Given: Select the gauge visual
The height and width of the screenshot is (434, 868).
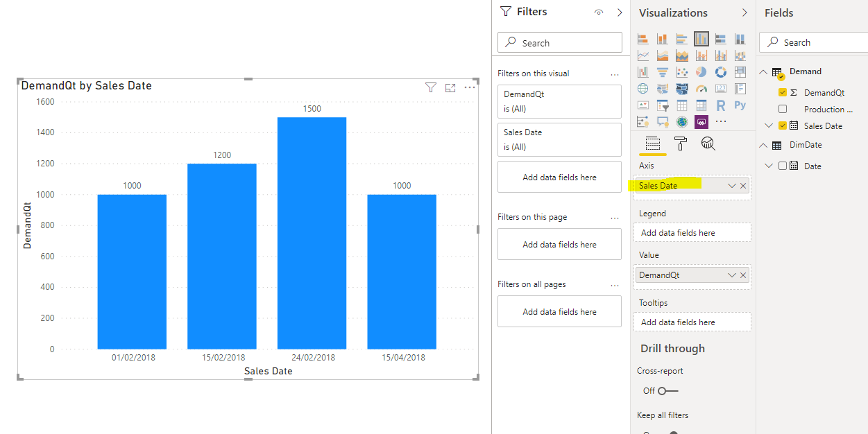Looking at the screenshot, I should (x=701, y=88).
